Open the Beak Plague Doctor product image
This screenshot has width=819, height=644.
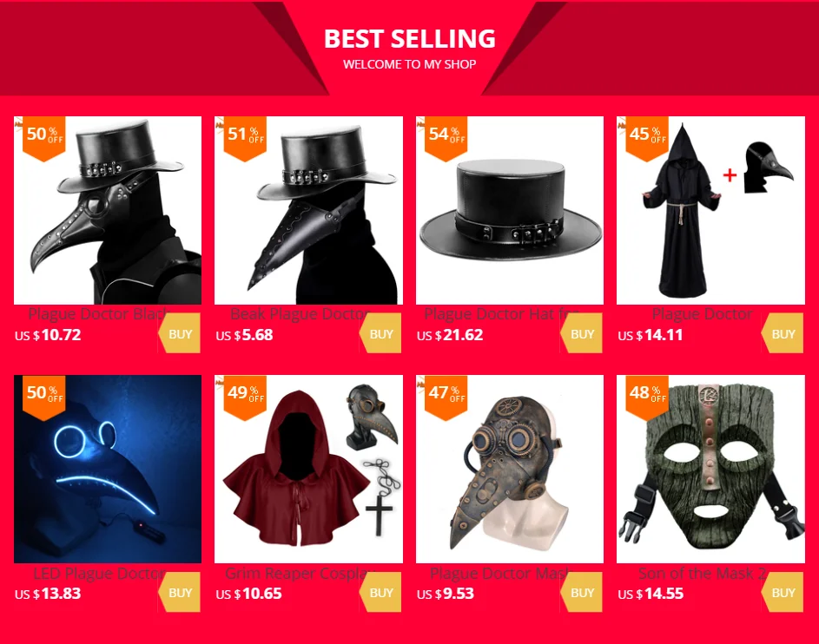click(308, 210)
